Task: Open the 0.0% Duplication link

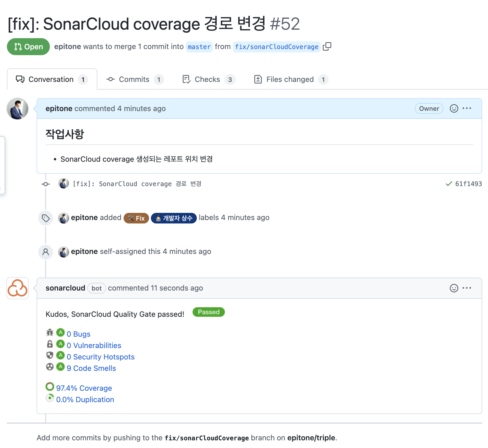Action: tap(85, 399)
